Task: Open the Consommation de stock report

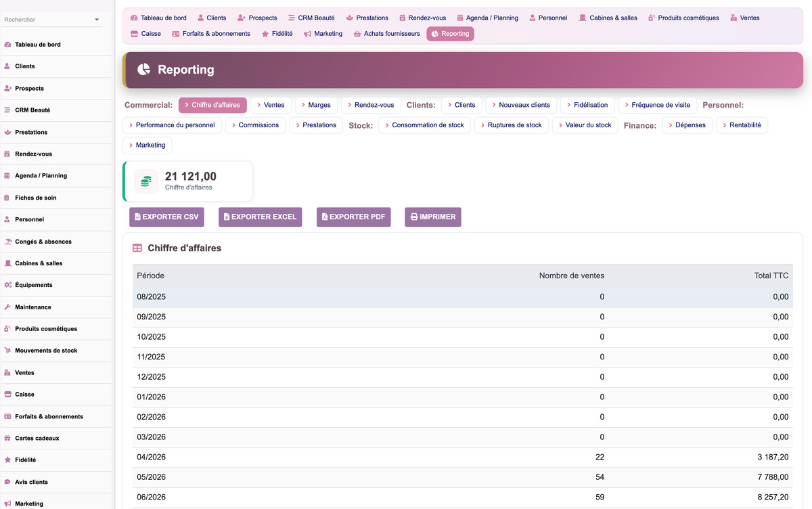Action: (425, 125)
